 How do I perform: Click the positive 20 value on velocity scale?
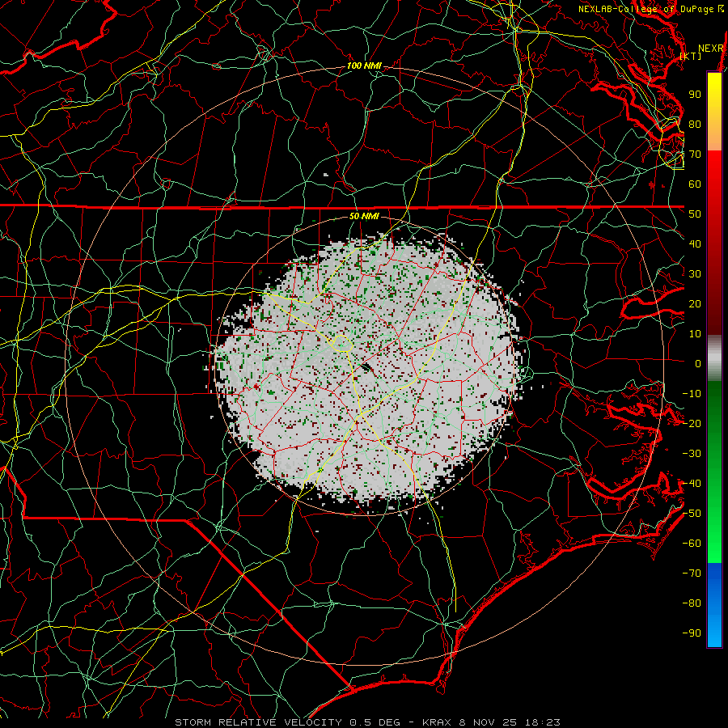pyautogui.click(x=695, y=304)
